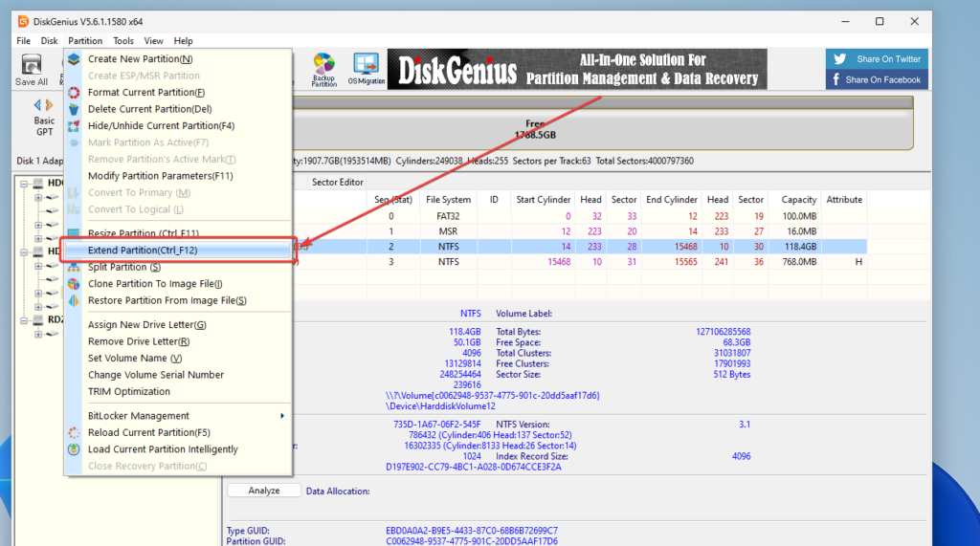Choose Reload Current Partition(F5)
The height and width of the screenshot is (546, 980).
[x=177, y=432]
